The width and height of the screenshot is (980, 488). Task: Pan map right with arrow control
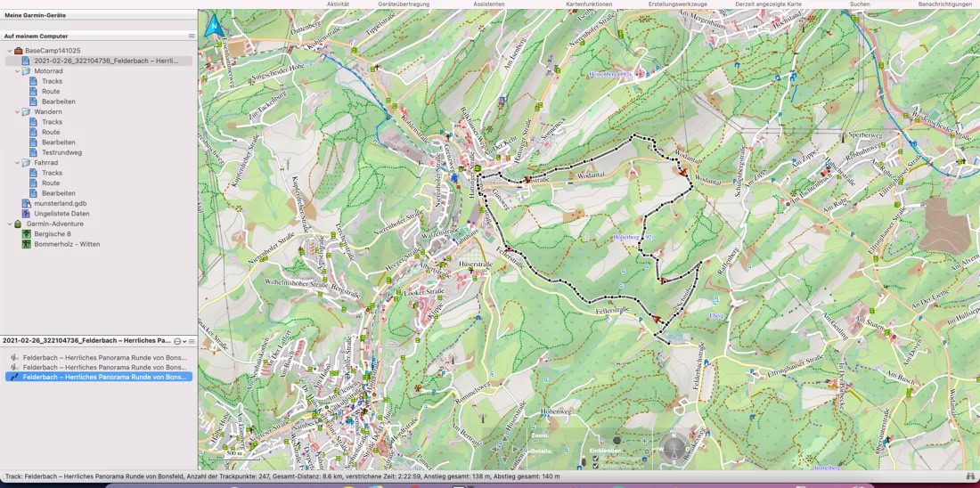click(515, 450)
